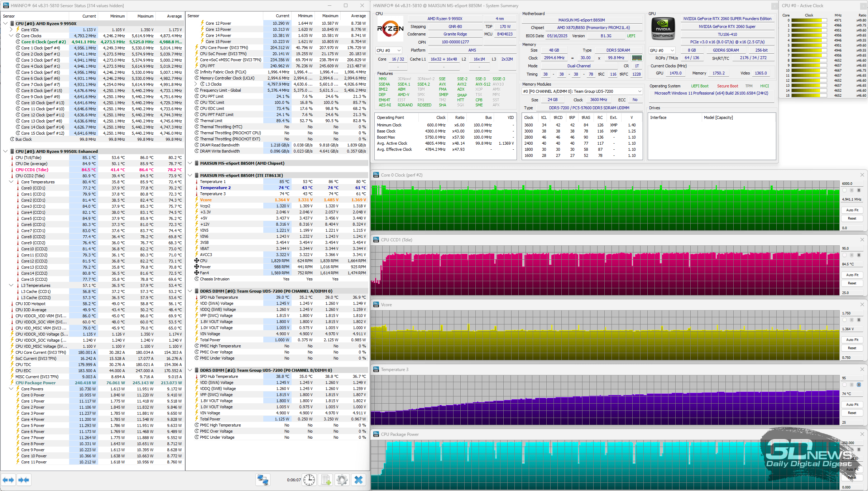Click Auto Fit in Core 0 Clock graph
This screenshot has height=491, width=868.
tap(852, 210)
